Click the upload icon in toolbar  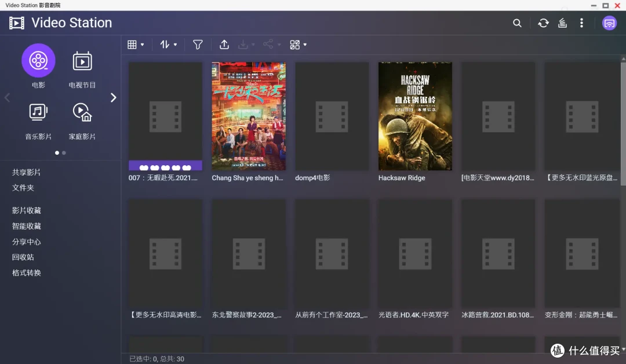224,45
